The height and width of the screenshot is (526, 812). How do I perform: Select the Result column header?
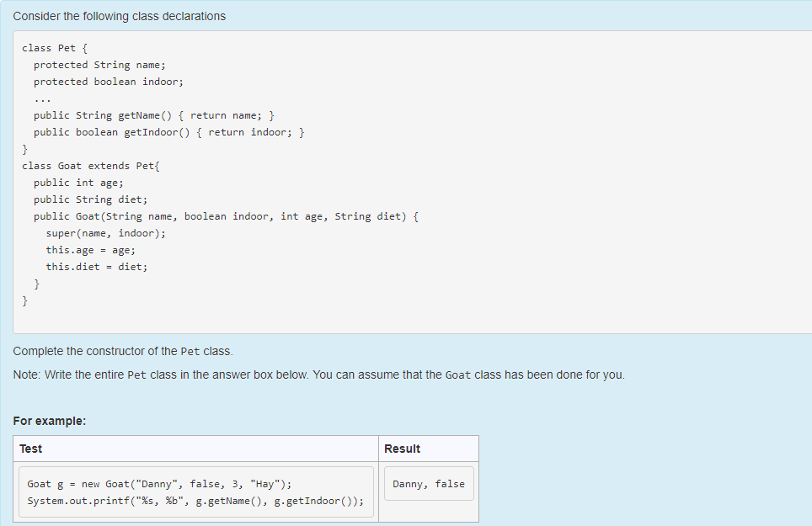pyautogui.click(x=401, y=449)
